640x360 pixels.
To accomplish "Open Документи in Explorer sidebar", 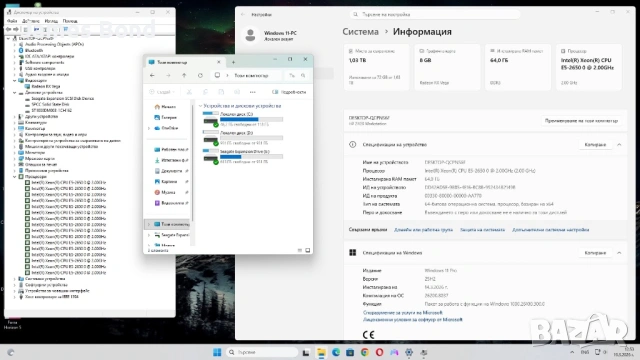I will click(x=171, y=171).
